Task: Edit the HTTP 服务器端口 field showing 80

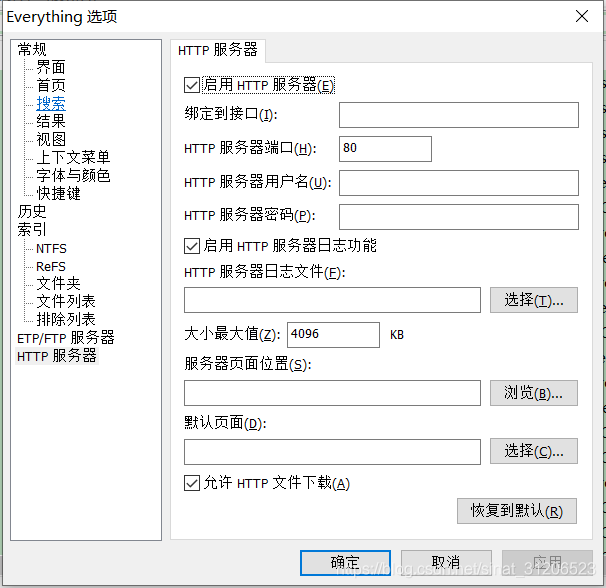Action: (x=385, y=149)
